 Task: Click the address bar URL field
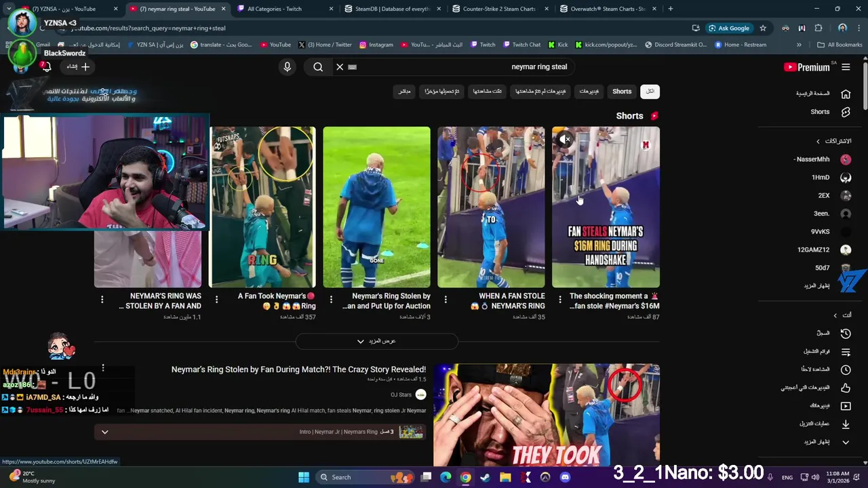pyautogui.click(x=380, y=28)
